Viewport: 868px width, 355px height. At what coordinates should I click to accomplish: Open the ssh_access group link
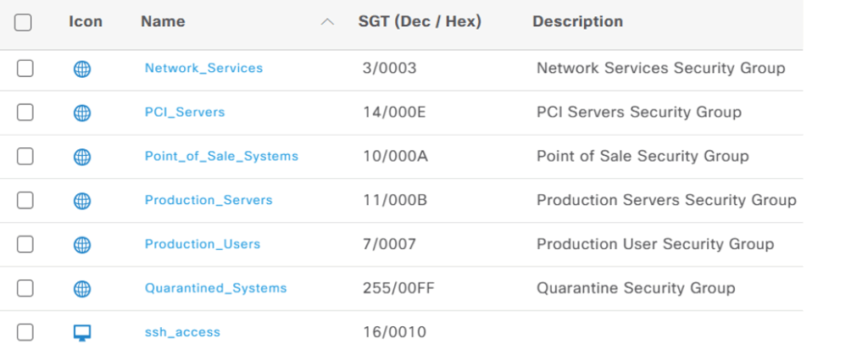point(182,332)
